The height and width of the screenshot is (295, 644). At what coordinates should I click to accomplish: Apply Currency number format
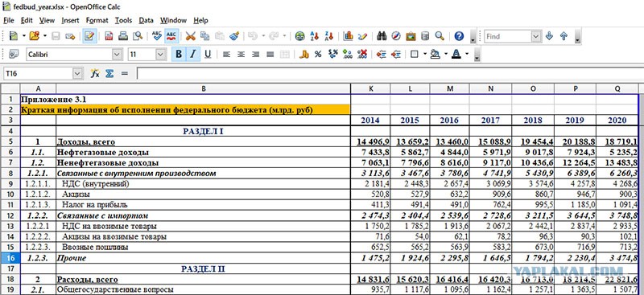coord(304,54)
